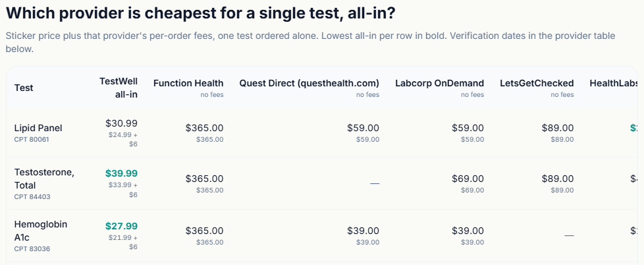
Task: Click the Testosterone, Total test name
Action: (x=44, y=178)
